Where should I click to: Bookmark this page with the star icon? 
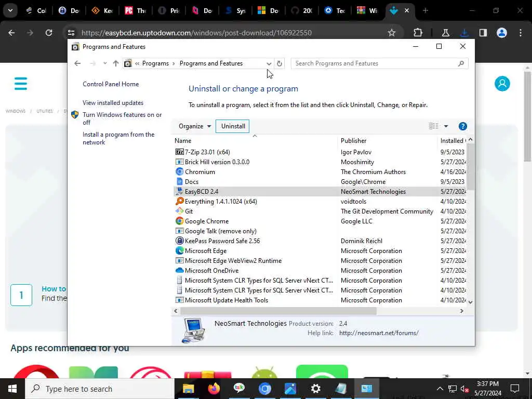pos(392,33)
